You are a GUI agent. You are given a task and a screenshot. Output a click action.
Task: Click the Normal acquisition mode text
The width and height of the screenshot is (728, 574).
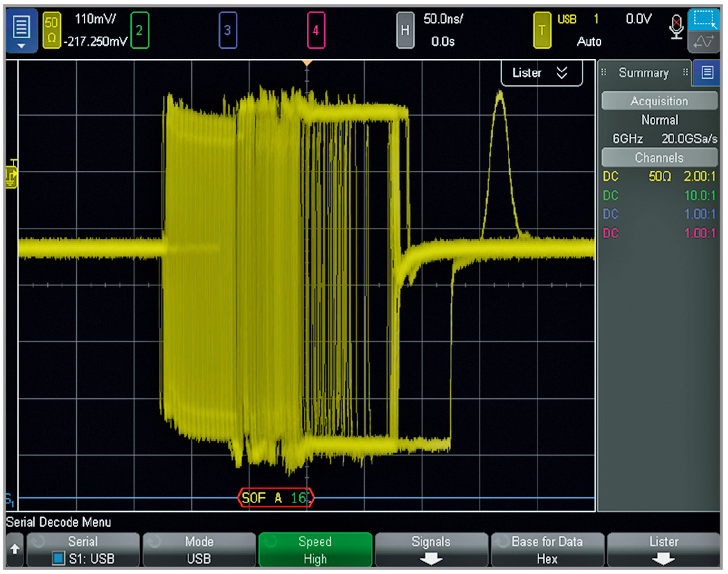click(x=659, y=120)
